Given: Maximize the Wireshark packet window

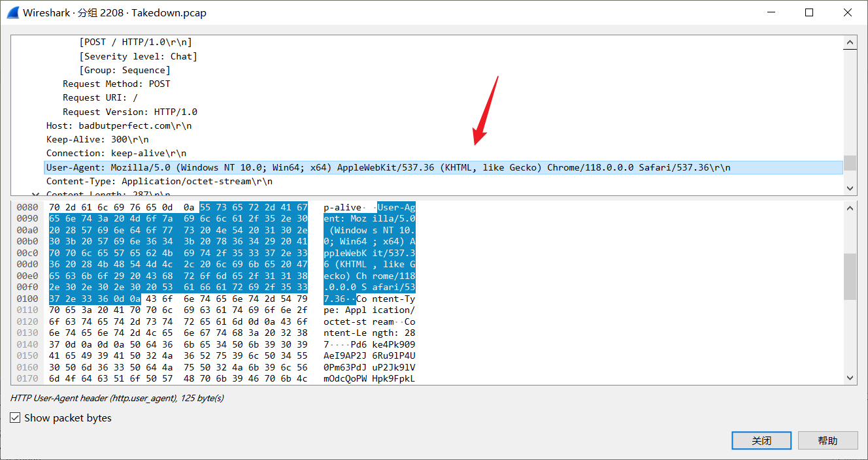Looking at the screenshot, I should coord(809,12).
